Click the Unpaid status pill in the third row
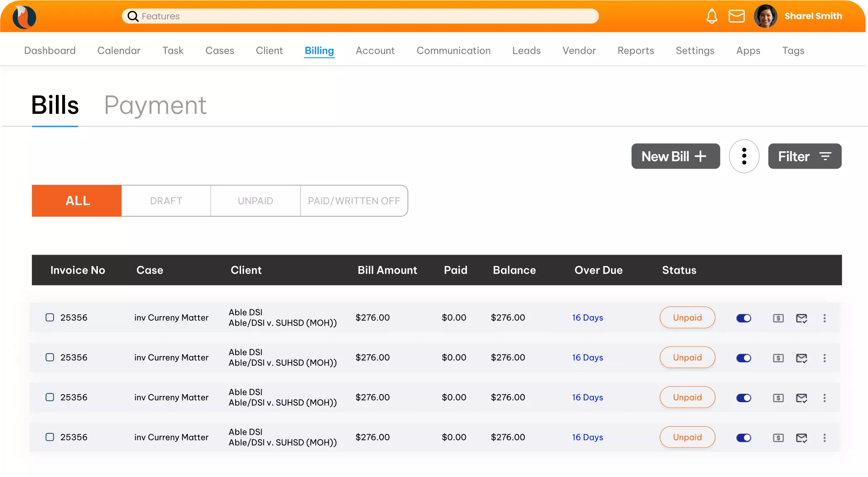Screen dimensions: 868x477 click(x=687, y=397)
